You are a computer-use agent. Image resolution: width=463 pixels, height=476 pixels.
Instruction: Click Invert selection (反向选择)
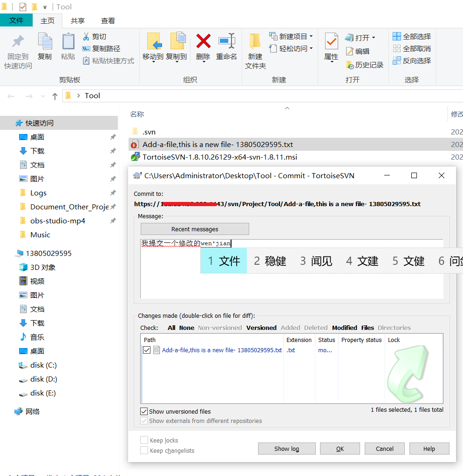tap(412, 60)
